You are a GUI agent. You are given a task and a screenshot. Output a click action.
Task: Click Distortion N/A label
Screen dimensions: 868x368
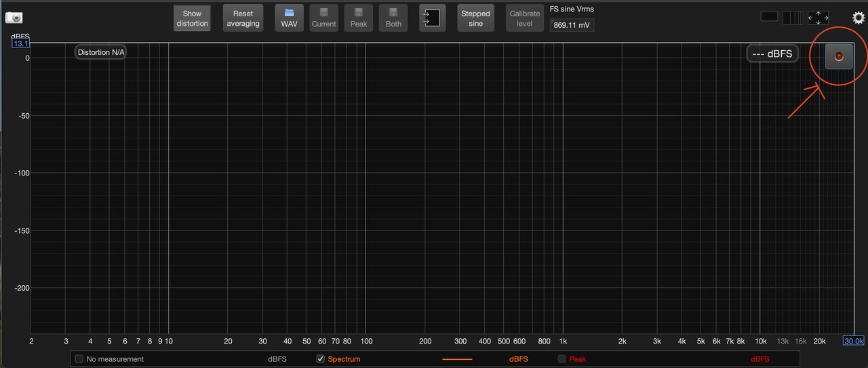(x=100, y=52)
